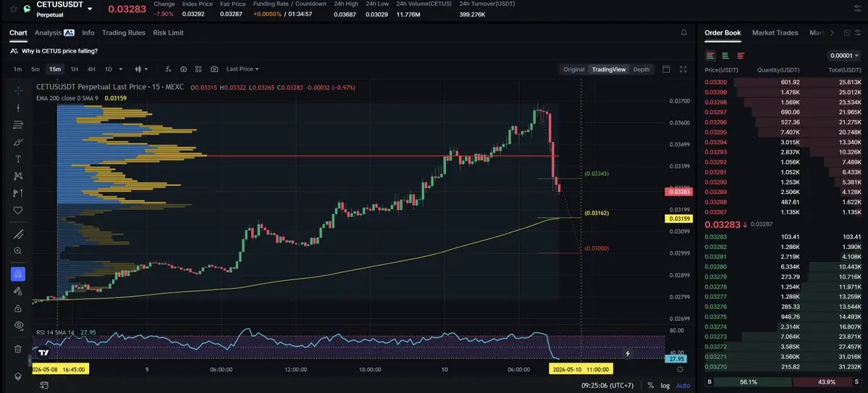Add CETUSUSDT to favorites with the star icon
Viewport: 868px width, 393px height.
tap(13, 9)
